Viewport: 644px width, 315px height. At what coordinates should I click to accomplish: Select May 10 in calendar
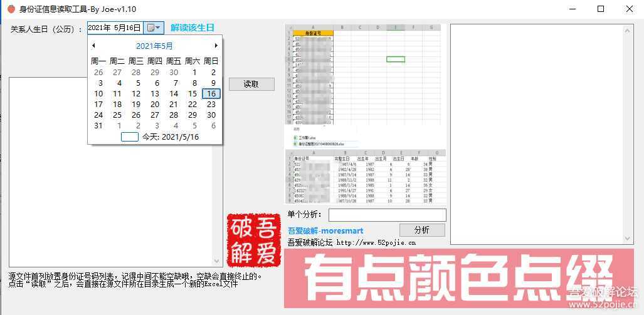(x=98, y=93)
